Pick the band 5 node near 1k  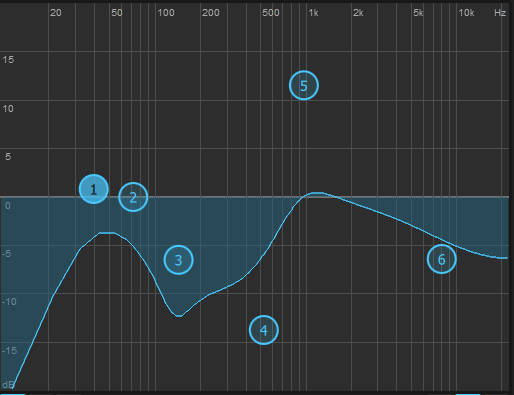point(304,85)
